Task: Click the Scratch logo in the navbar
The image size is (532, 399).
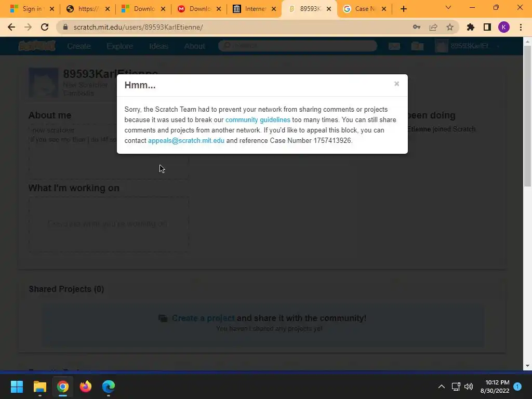Action: [x=37, y=46]
